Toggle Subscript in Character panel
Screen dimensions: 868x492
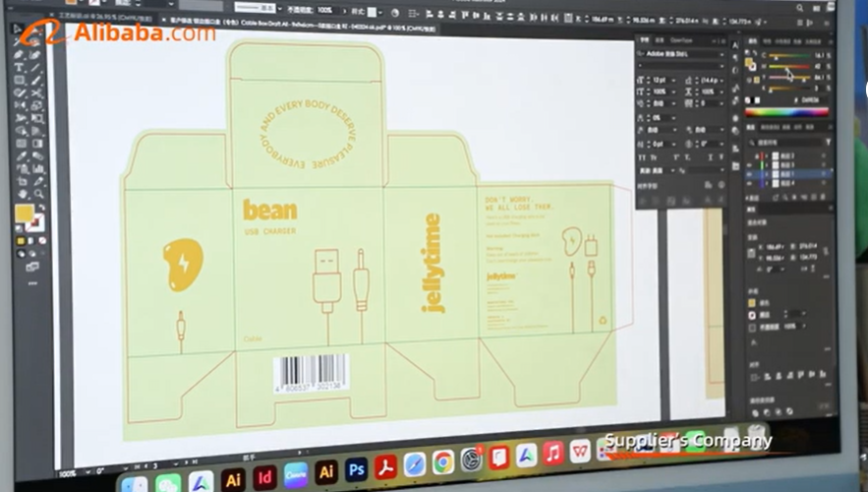click(687, 157)
